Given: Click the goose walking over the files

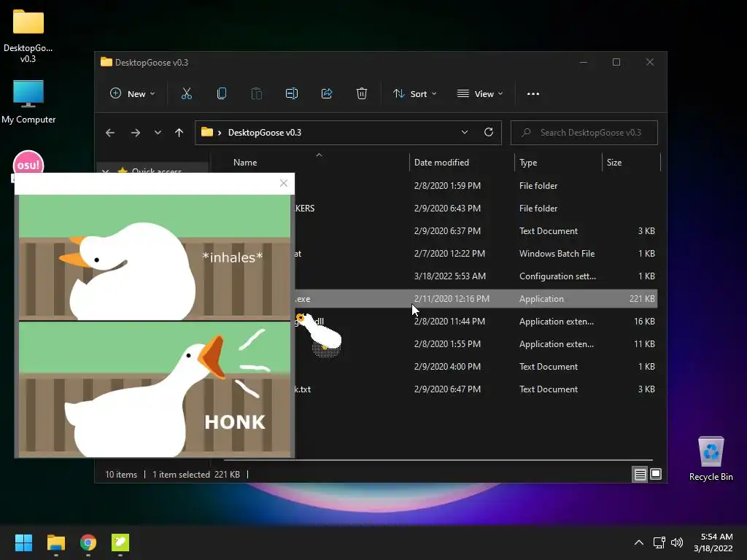Looking at the screenshot, I should point(322,334).
